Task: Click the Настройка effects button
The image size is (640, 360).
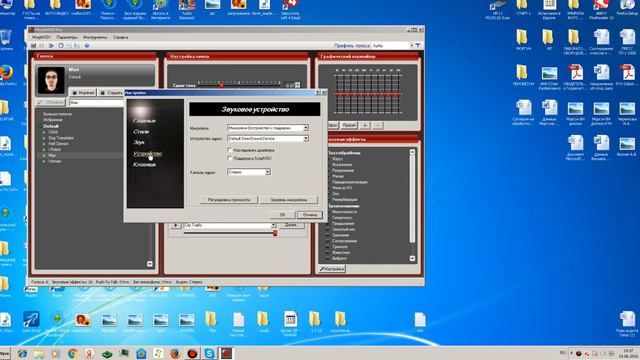Action: tap(332, 269)
